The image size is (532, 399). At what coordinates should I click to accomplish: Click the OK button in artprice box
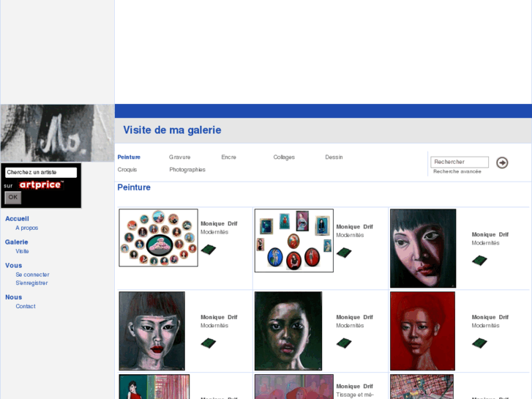13,197
